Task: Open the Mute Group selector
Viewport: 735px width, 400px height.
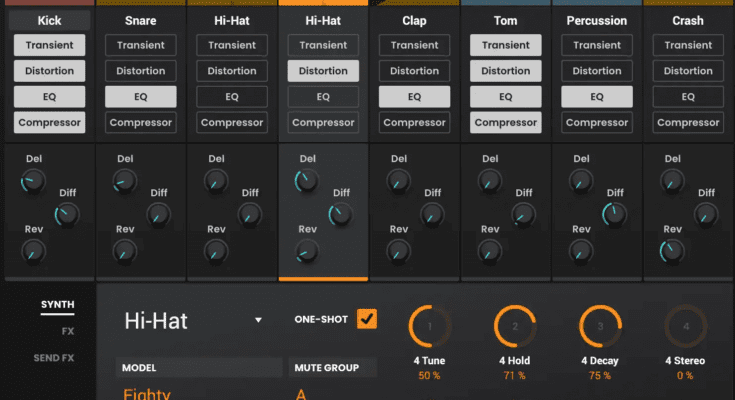Action: point(332,393)
